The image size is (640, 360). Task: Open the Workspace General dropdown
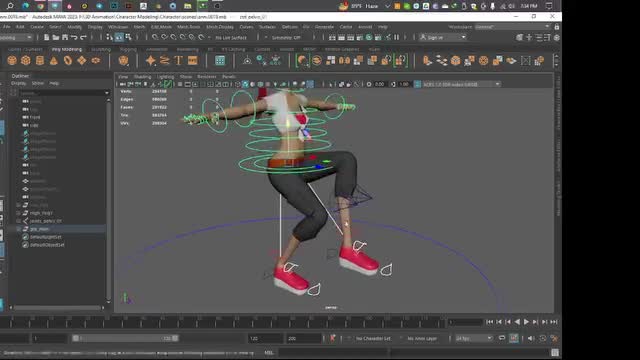[x=512, y=27]
